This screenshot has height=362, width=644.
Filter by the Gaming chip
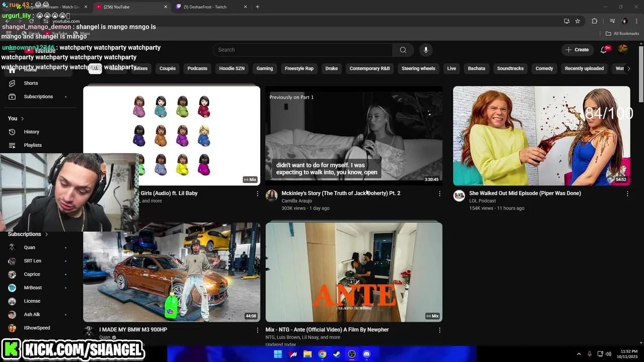tap(265, 68)
